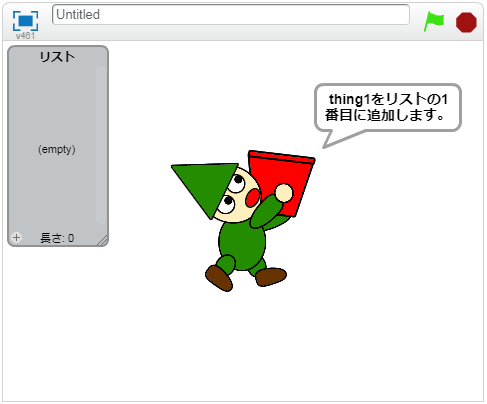This screenshot has height=404, width=487.
Task: Click the red stop sign button
Action: coord(466,22)
